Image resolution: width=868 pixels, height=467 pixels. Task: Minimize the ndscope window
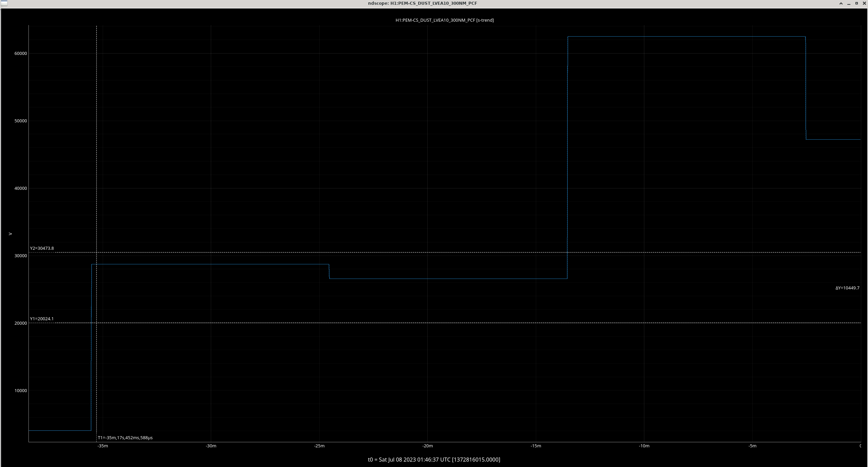pos(849,3)
